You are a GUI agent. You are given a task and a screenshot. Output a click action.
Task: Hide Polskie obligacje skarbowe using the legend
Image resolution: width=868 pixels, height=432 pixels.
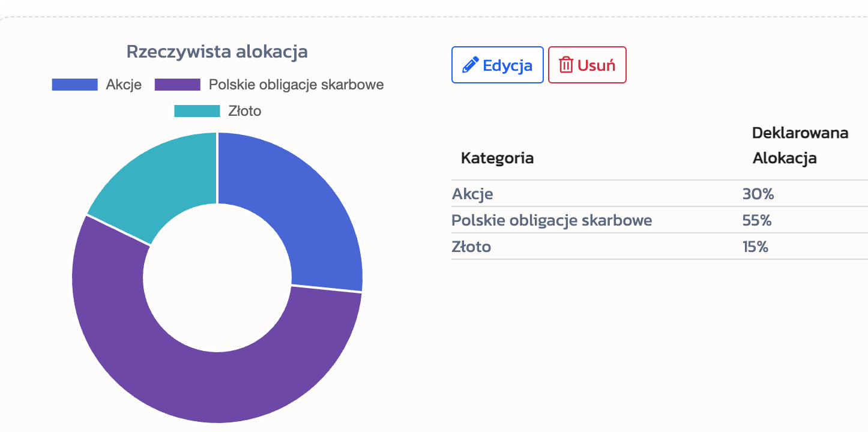295,85
